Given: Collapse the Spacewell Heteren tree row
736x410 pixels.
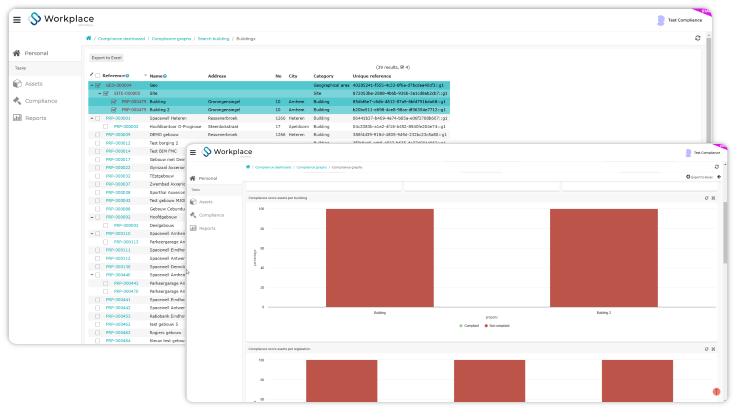Looking at the screenshot, I should pos(92,118).
